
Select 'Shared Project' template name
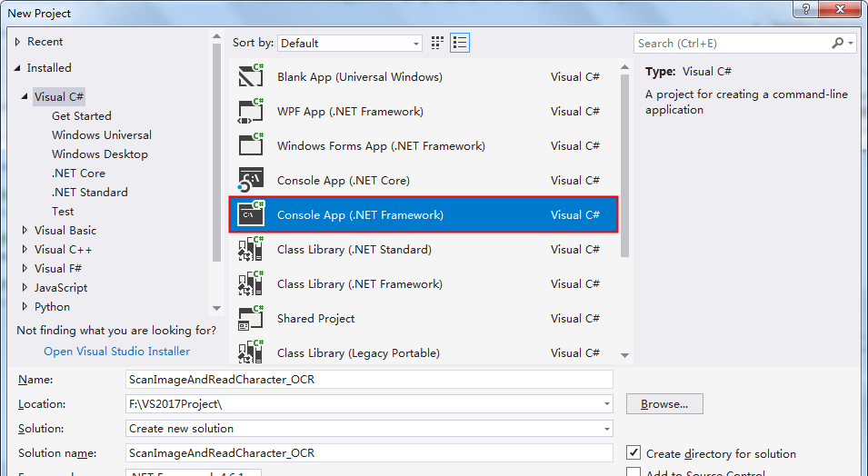click(x=316, y=319)
